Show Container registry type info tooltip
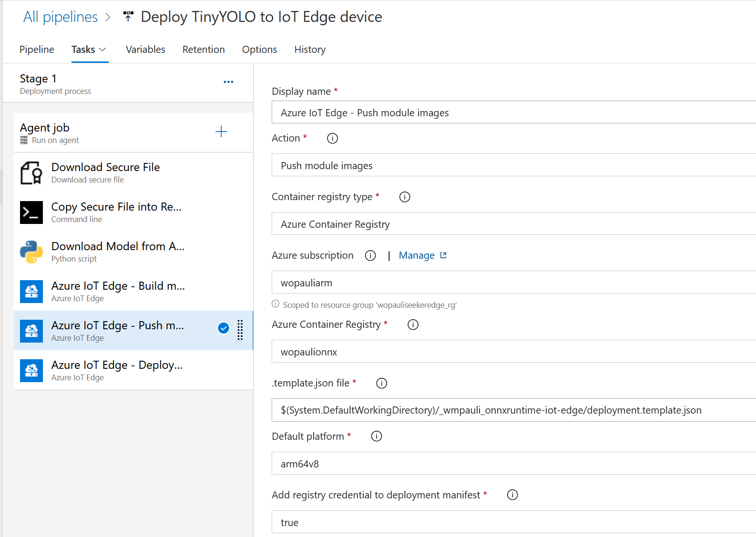This screenshot has height=537, width=756. point(405,197)
